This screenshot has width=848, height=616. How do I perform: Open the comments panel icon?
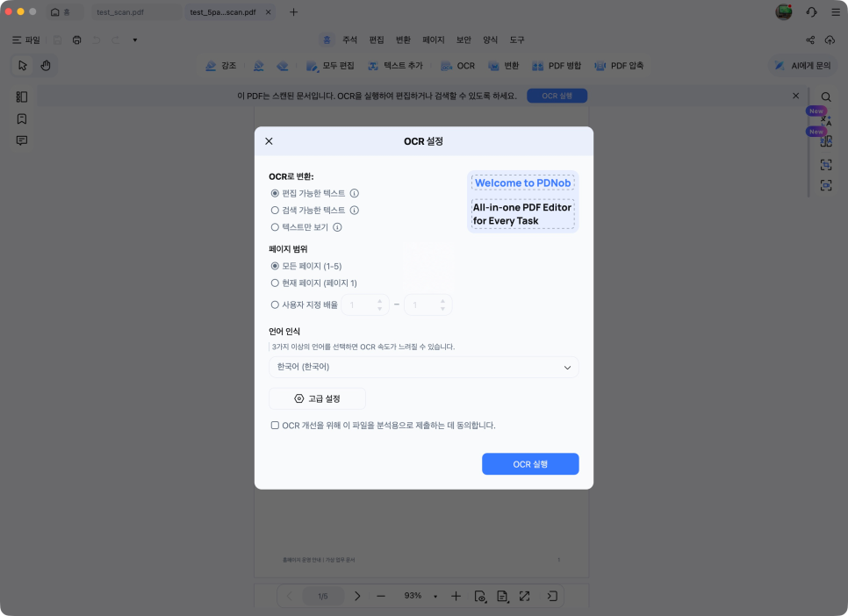22,140
